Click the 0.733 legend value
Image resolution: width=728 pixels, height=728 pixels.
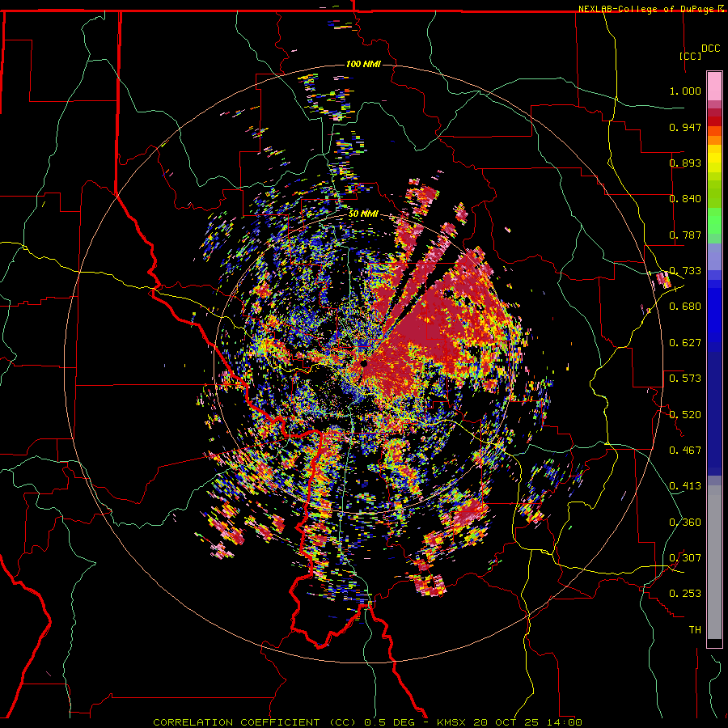pyautogui.click(x=685, y=271)
